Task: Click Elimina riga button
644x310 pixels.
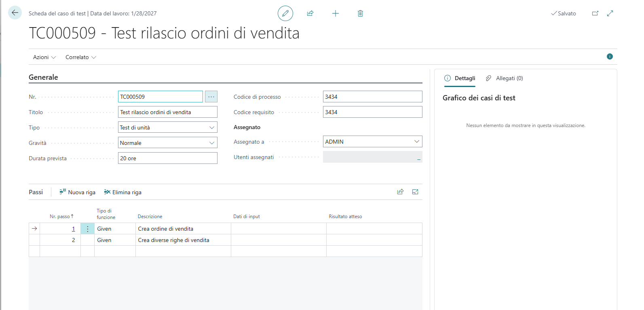Action: (123, 192)
